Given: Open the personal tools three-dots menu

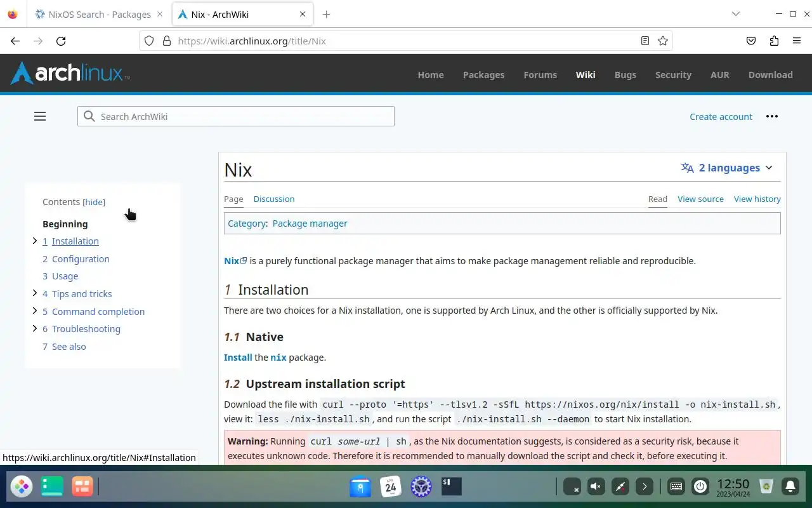Looking at the screenshot, I should coord(771,116).
